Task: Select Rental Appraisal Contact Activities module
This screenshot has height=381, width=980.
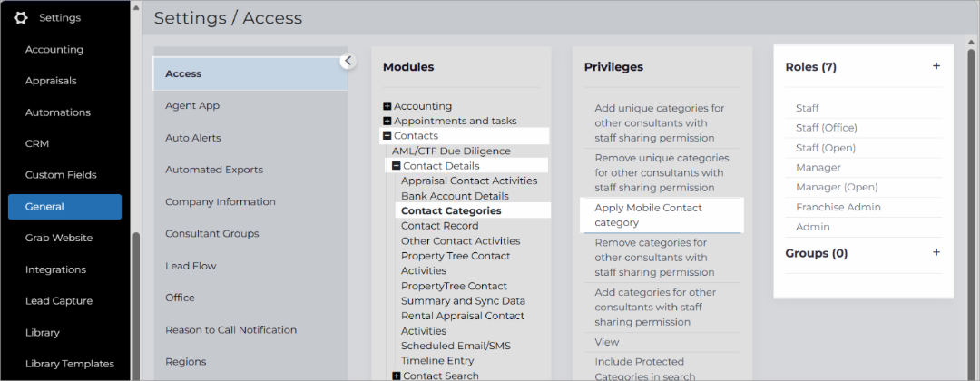Action: click(463, 323)
